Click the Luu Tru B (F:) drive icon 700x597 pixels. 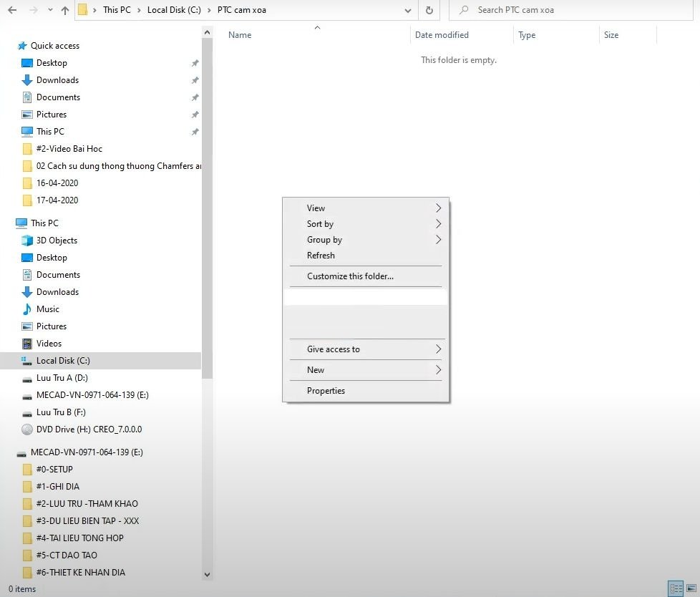(27, 414)
